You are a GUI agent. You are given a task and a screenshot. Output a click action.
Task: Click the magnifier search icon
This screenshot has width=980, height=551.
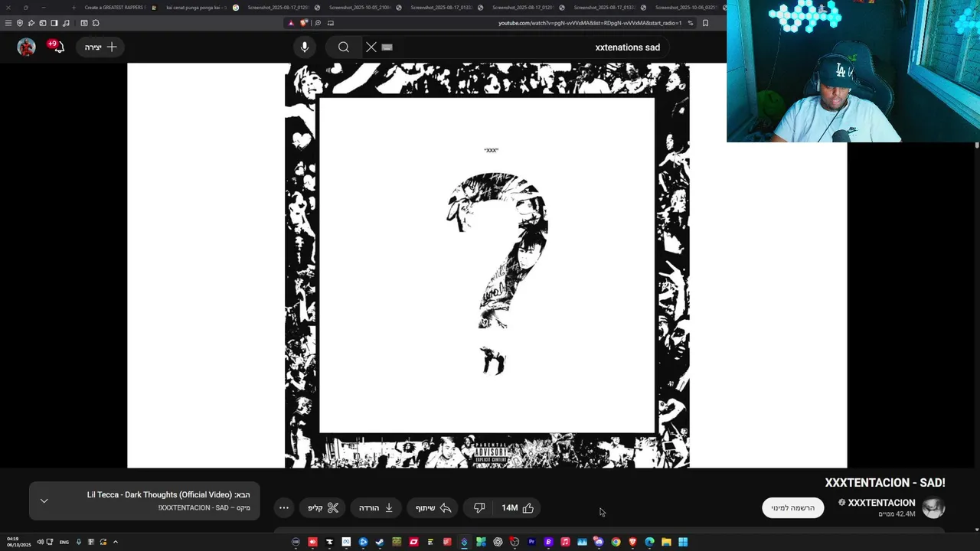344,47
